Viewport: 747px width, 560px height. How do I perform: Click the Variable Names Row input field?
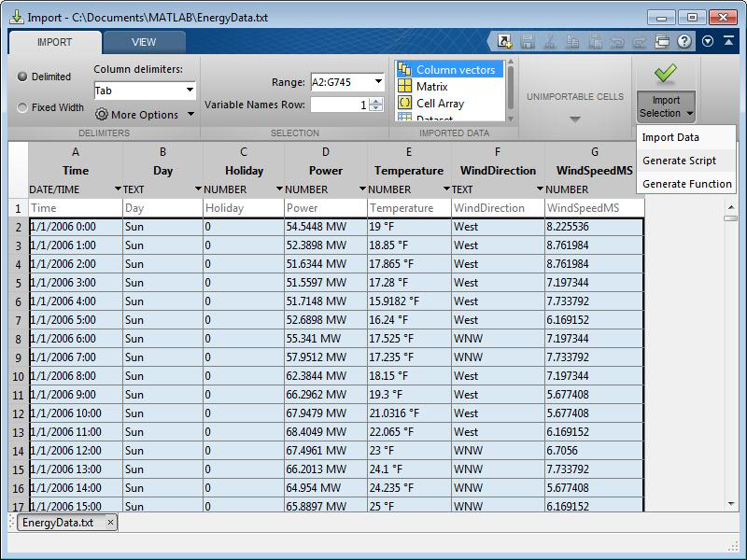pyautogui.click(x=340, y=105)
